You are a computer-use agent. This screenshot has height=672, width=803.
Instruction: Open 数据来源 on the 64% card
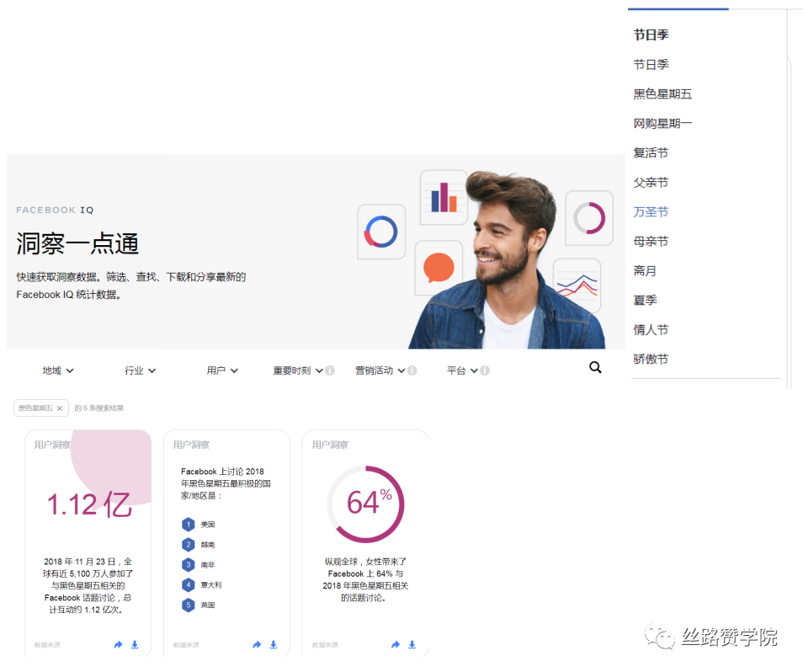click(325, 645)
